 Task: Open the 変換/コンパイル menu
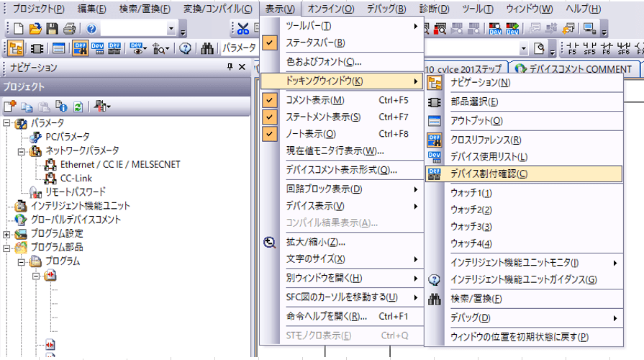[x=218, y=9]
